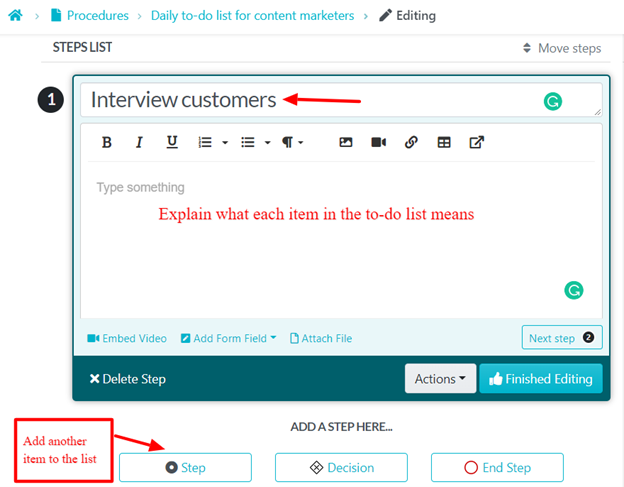Image resolution: width=624 pixels, height=487 pixels.
Task: Open the Actions dropdown
Action: [x=440, y=378]
